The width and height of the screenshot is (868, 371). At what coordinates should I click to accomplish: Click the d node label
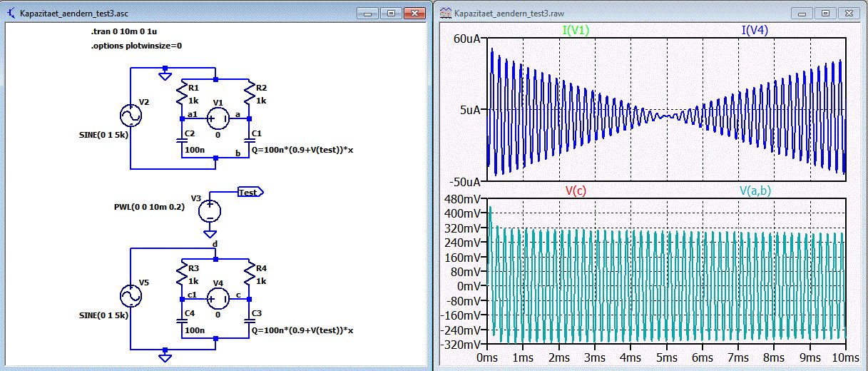pos(215,244)
